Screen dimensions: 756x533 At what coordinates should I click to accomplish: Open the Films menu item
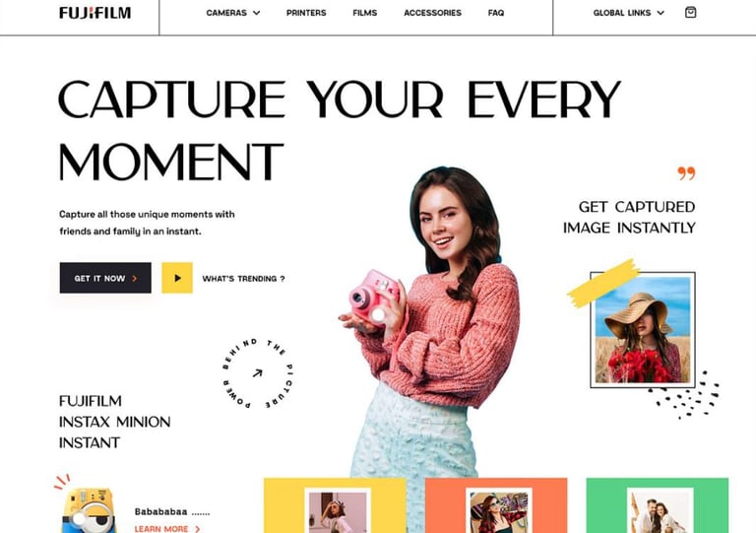click(365, 13)
